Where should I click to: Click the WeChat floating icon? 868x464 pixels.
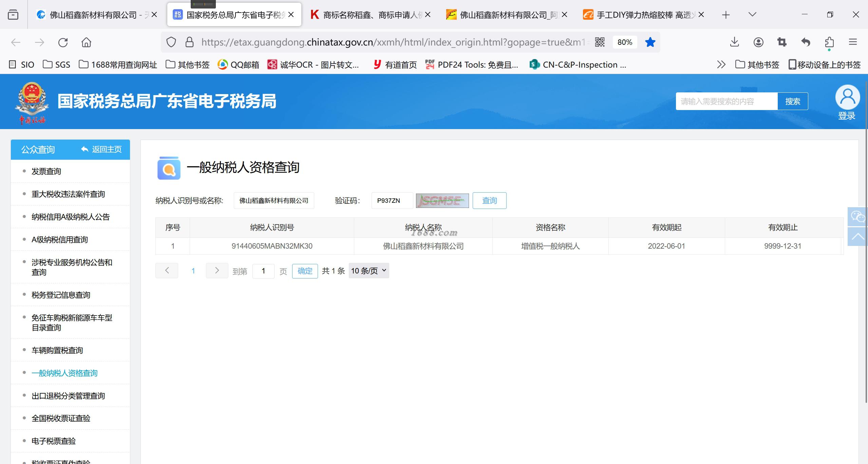(857, 216)
